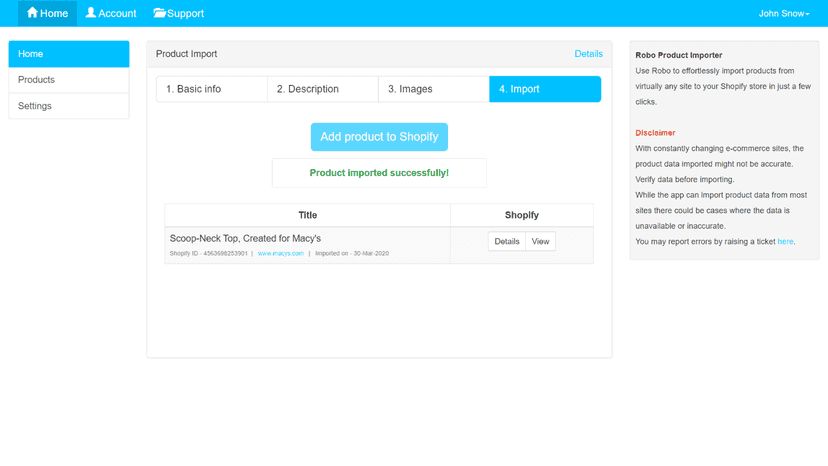Click the Product Import panel title
The height and width of the screenshot is (466, 828).
click(186, 54)
